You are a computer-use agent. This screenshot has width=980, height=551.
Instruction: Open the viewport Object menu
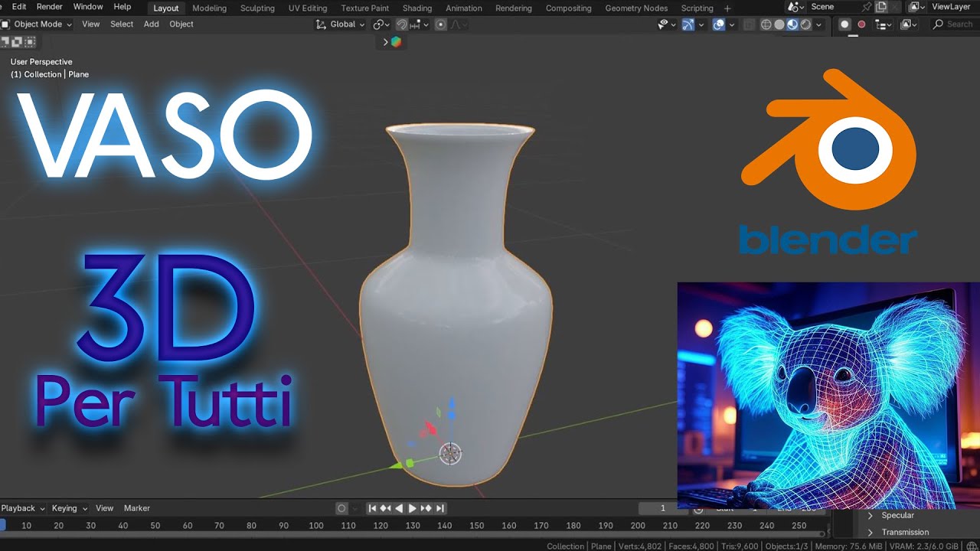[x=181, y=24]
